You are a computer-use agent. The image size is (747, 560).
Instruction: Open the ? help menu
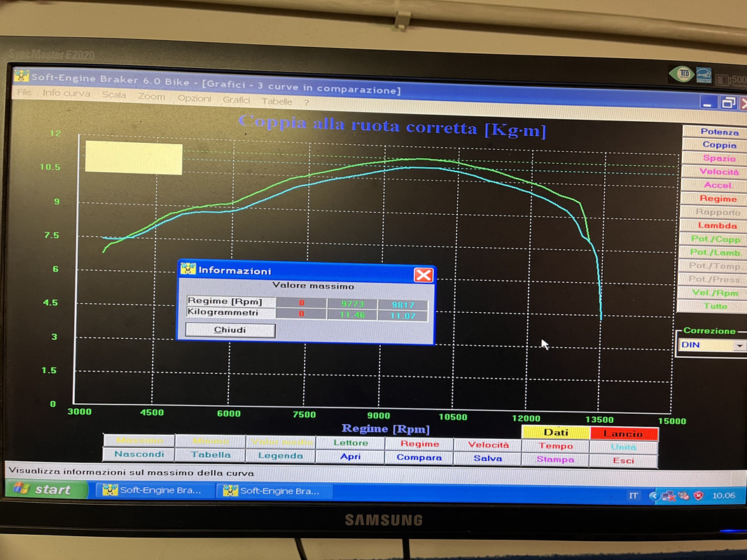coord(307,102)
